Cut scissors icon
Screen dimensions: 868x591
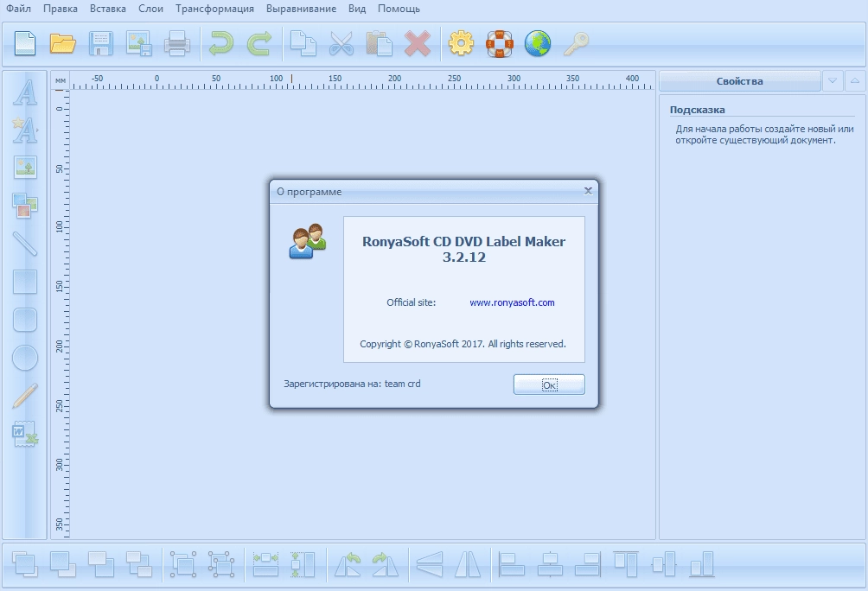341,43
